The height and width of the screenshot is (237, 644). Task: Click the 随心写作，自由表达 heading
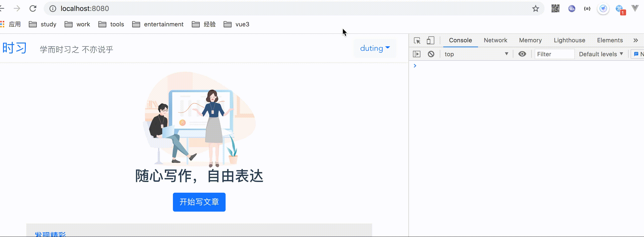pyautogui.click(x=199, y=176)
